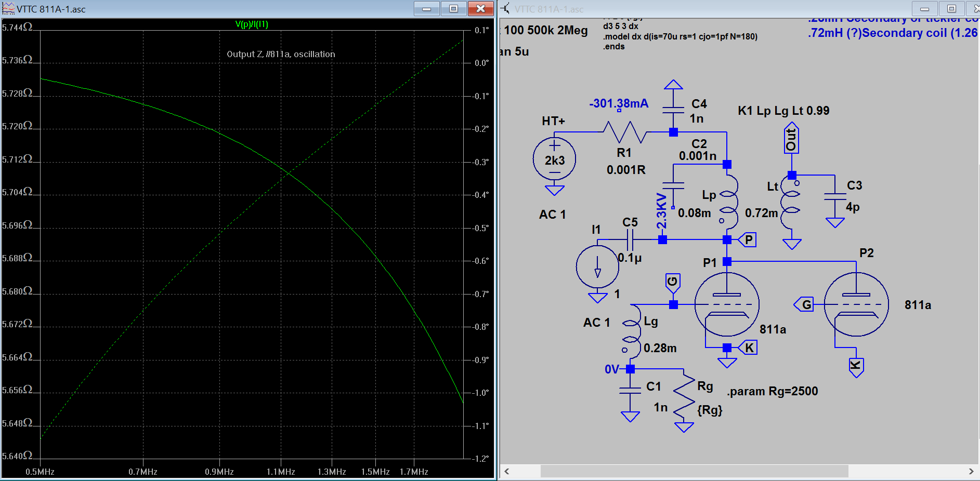Click the .model dx diode directive text
Screen dimensions: 980x481
point(680,36)
